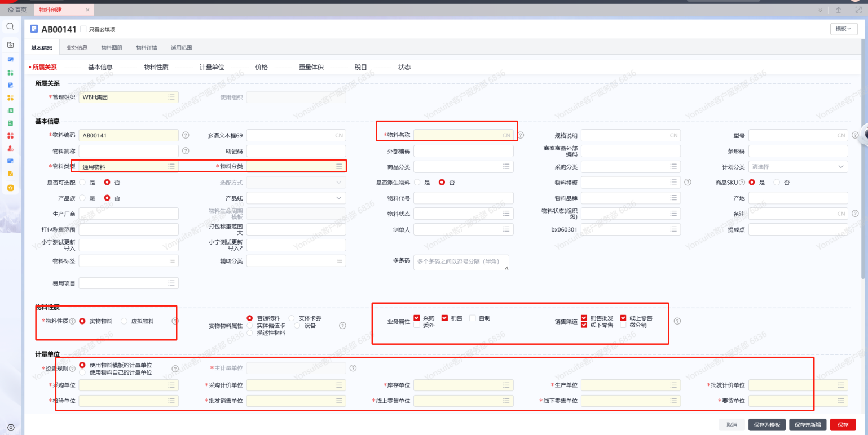Switch to the 适用范围 tab
This screenshot has width=868, height=435.
pos(181,48)
